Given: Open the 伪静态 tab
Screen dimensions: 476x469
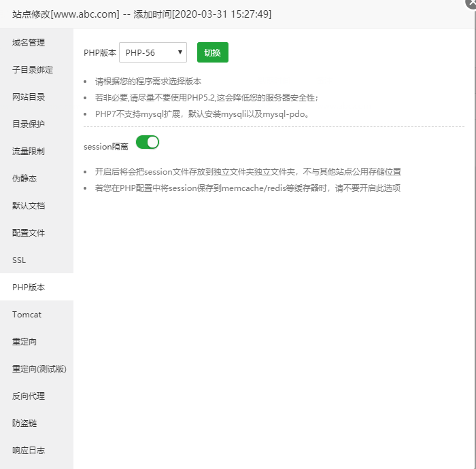Looking at the screenshot, I should point(37,178).
